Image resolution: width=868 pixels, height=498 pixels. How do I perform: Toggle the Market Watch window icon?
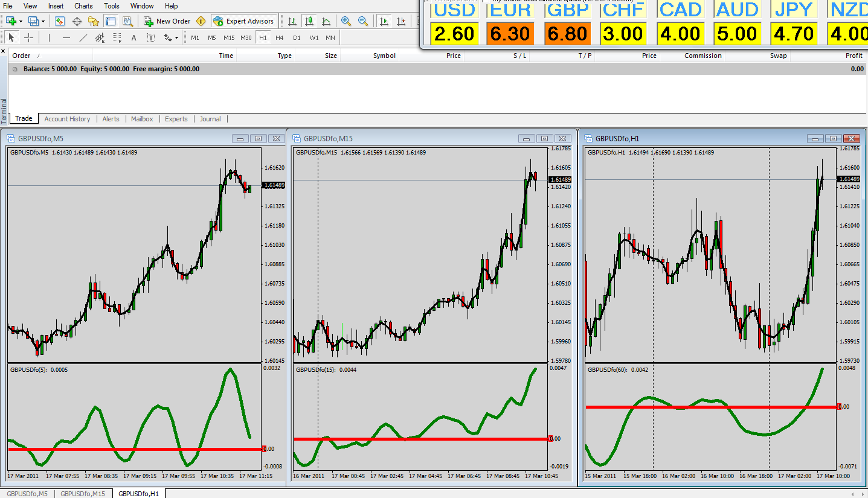(x=60, y=21)
